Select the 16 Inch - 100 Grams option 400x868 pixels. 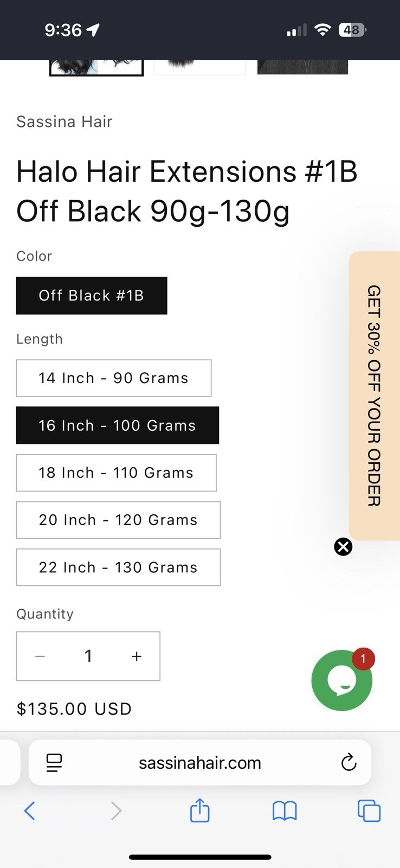118,425
